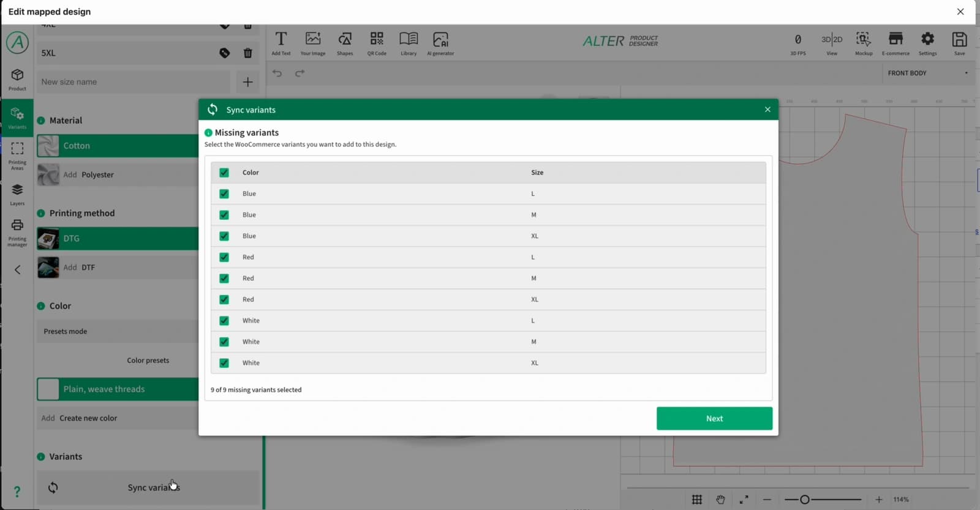This screenshot has width=980, height=510.
Task: Uncheck the White XL variant
Action: [x=224, y=362]
